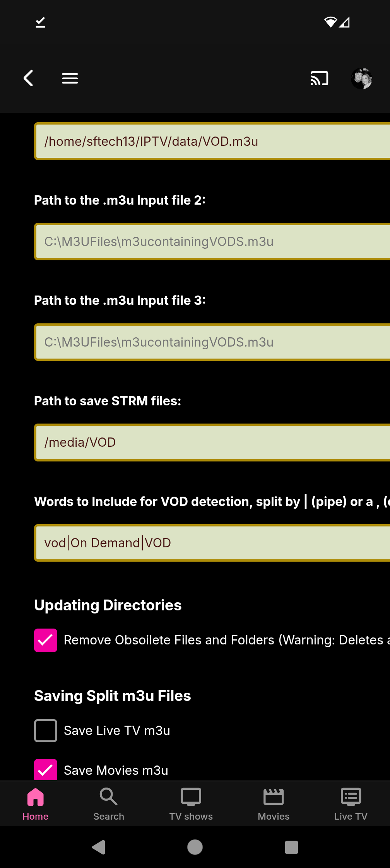Go to the Home tab

coord(36,804)
